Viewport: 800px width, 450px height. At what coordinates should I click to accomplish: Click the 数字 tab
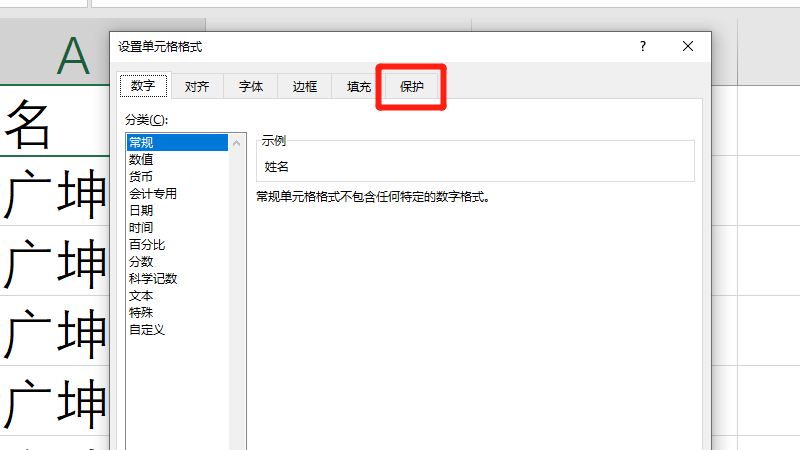(x=143, y=87)
